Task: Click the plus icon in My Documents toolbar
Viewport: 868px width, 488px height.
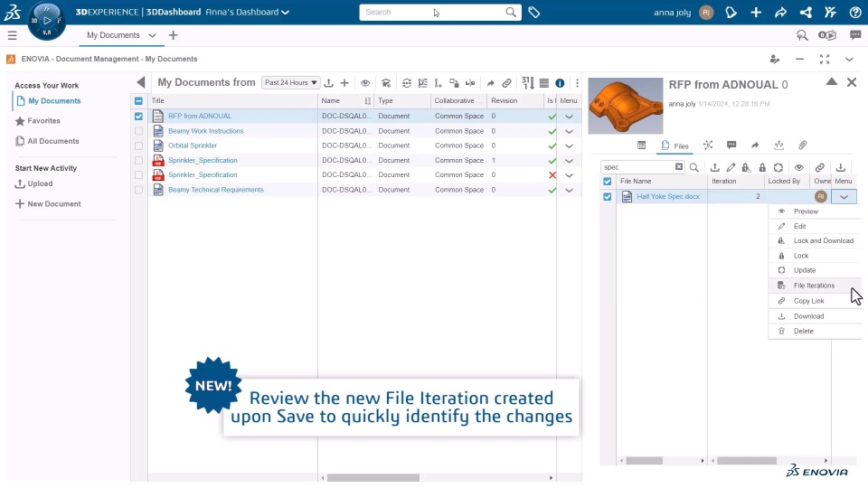Action: click(x=344, y=83)
